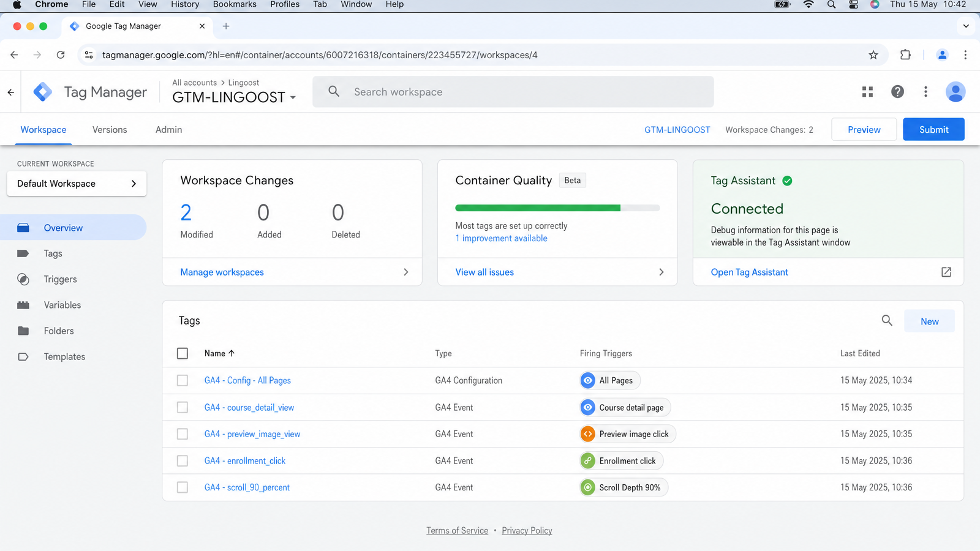
Task: Click the Container Quality progress bar
Action: coord(557,208)
